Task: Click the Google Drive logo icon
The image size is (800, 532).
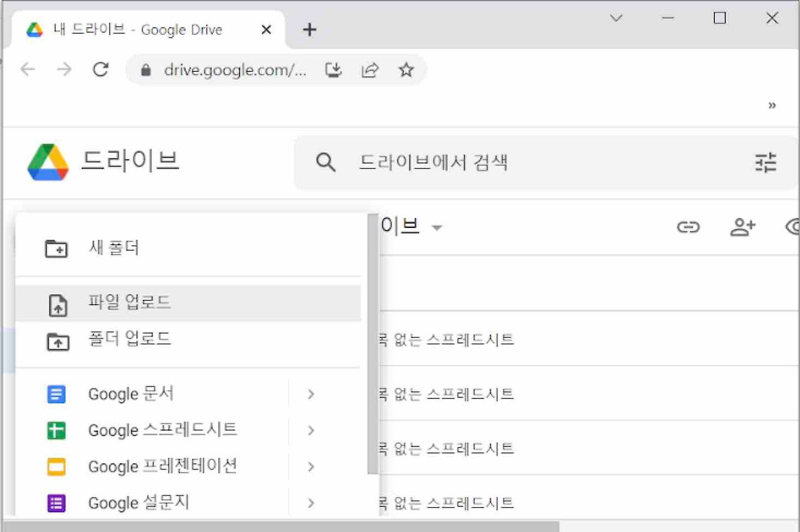Action: 47,162
